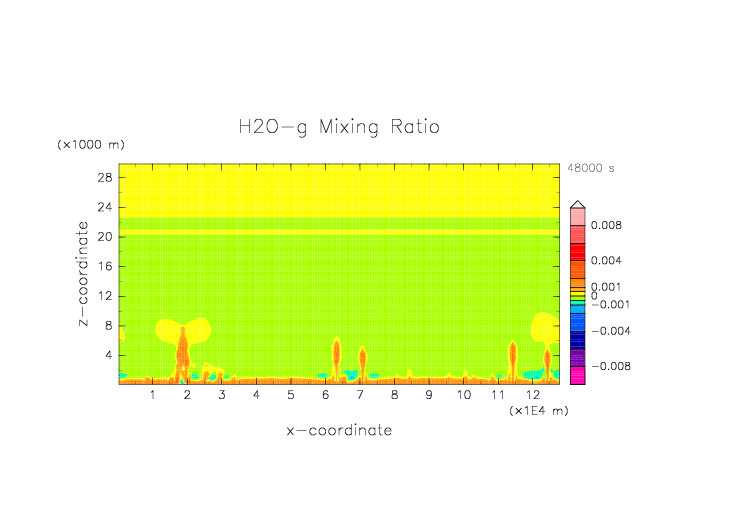Click the tall orange plume near x=2

point(182,355)
